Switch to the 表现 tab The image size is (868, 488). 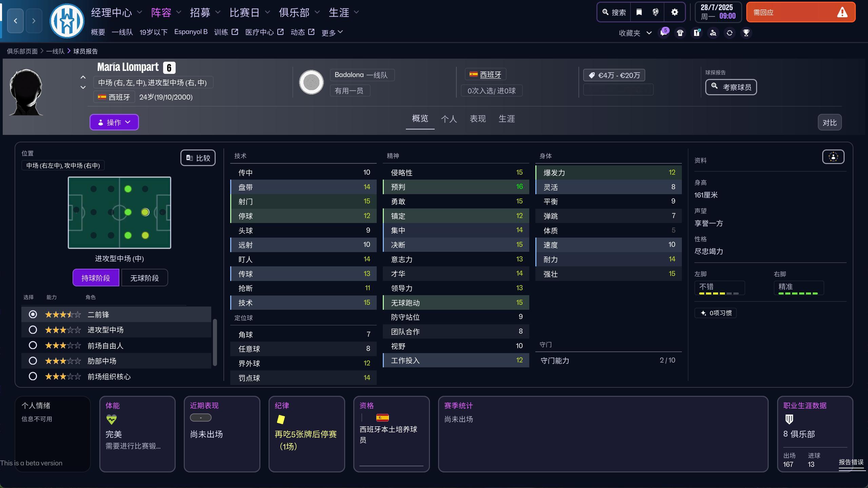(x=477, y=119)
